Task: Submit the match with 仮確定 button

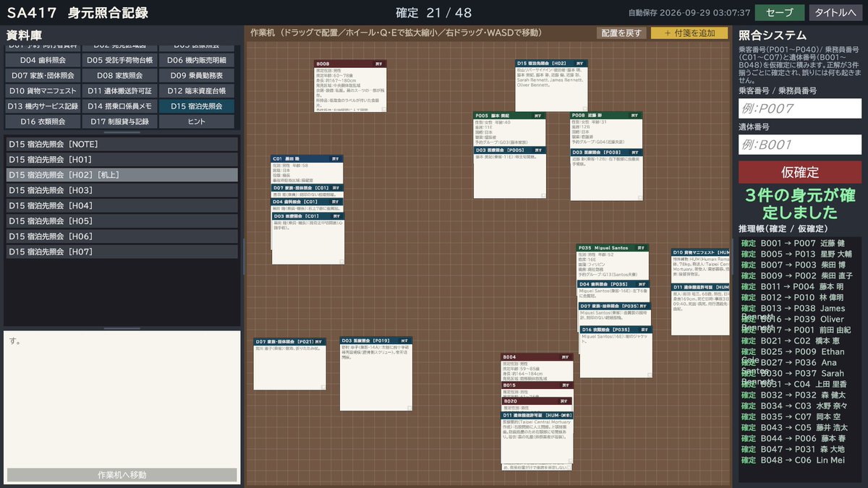Action: (800, 172)
